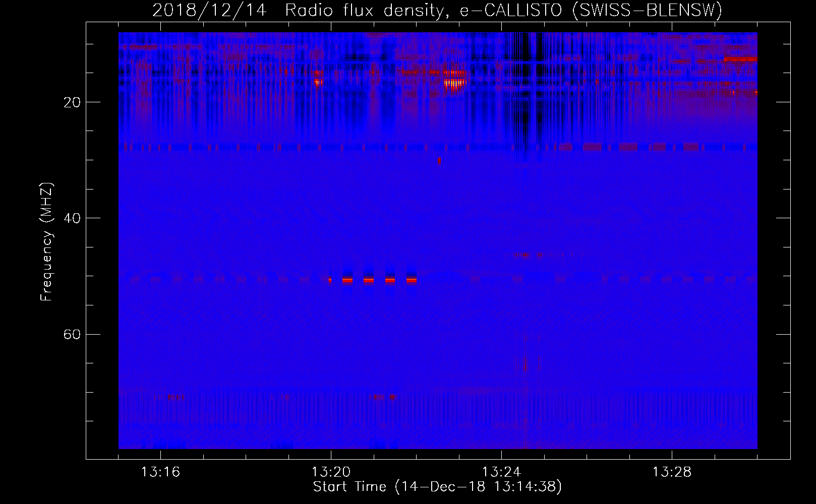This screenshot has height=504, width=816.
Task: Click the 'Frequency (MHZ)' axis label
Action: click(46, 242)
